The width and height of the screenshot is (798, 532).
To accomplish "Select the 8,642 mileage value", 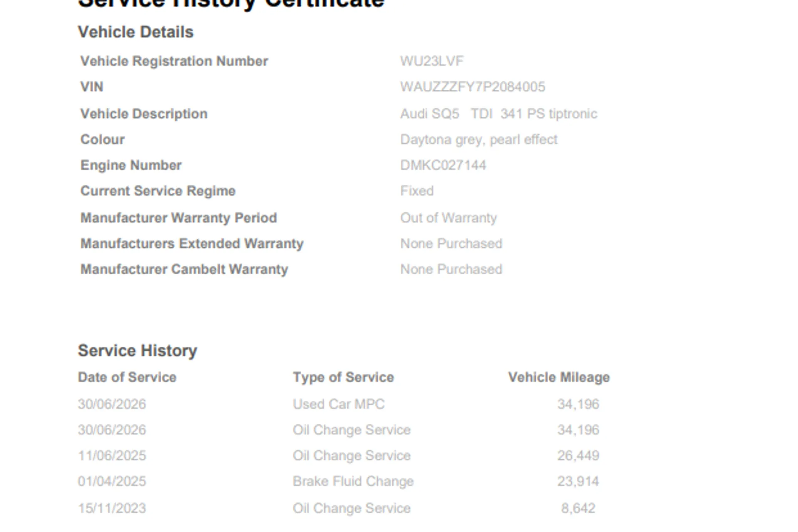I will coord(578,508).
